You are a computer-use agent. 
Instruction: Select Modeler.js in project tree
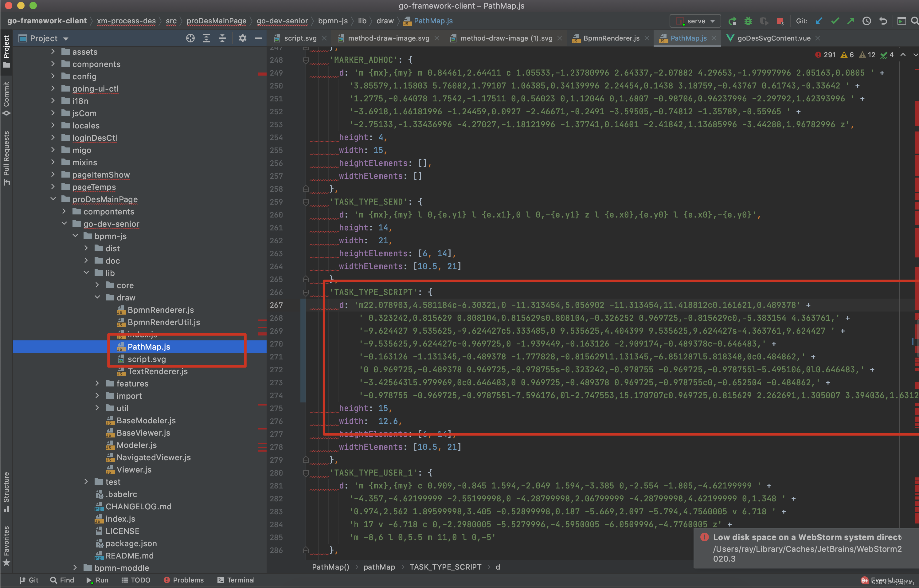click(x=136, y=445)
